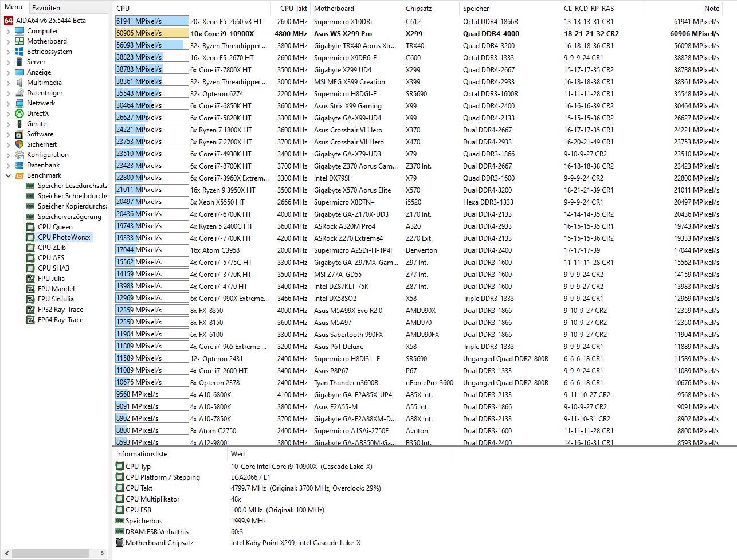Click the Benchmark folder icon

(19, 175)
